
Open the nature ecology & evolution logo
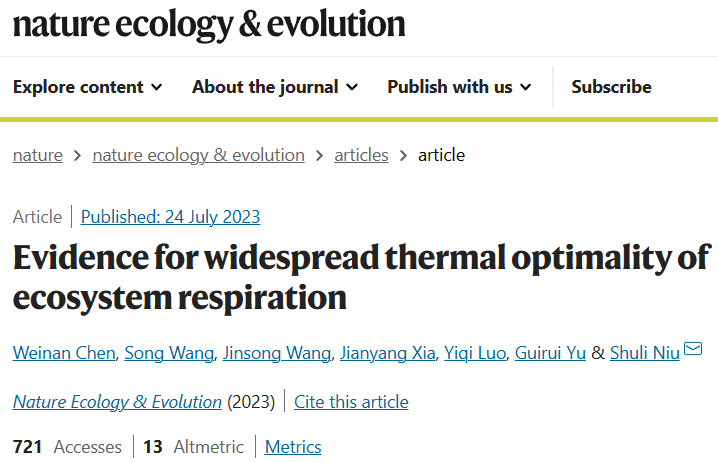[x=209, y=24]
